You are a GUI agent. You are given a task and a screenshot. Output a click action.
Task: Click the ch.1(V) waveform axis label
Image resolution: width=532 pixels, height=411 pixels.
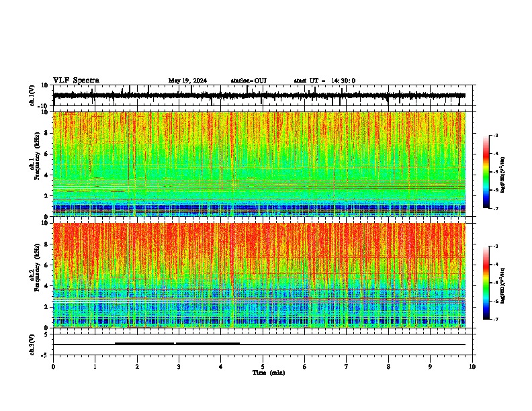click(x=32, y=95)
